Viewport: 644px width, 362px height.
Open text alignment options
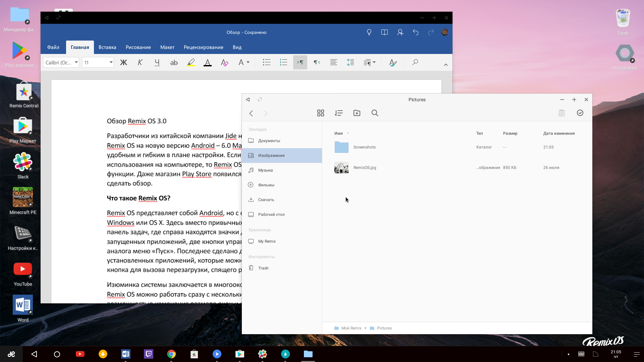click(x=334, y=62)
